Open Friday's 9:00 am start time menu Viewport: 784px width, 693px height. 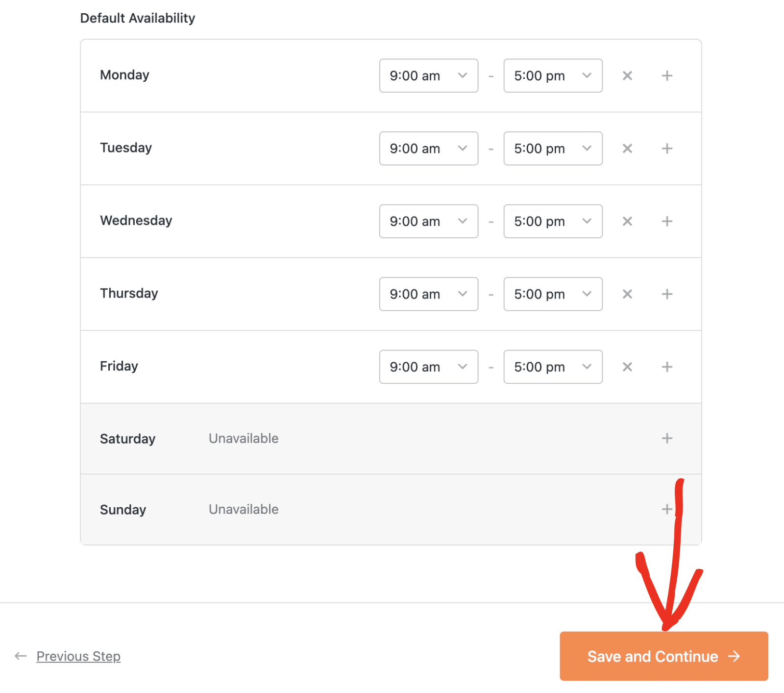(428, 367)
